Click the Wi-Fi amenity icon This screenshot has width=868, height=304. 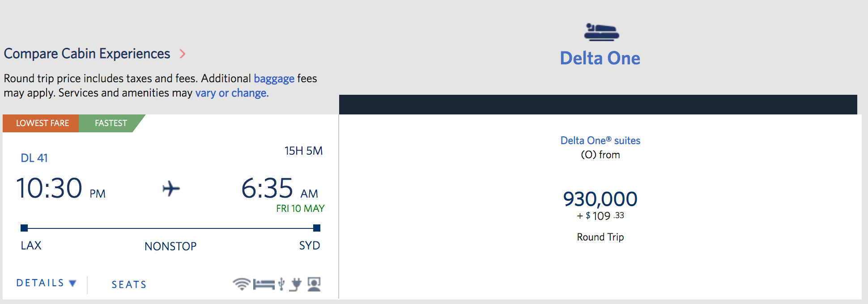click(242, 284)
